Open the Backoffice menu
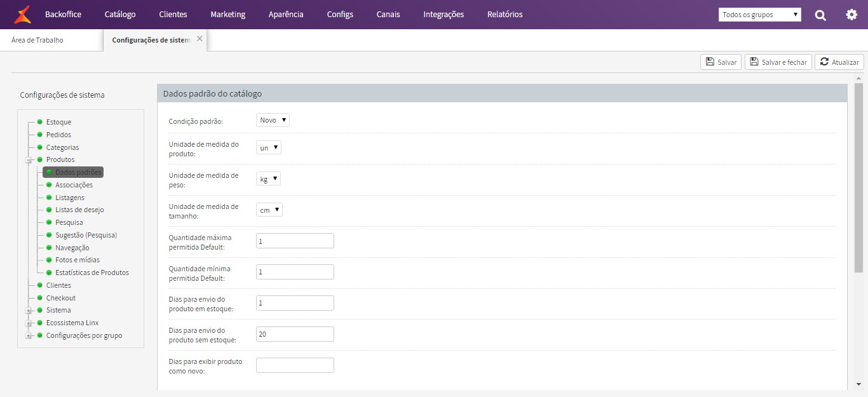This screenshot has width=868, height=397. [x=63, y=14]
